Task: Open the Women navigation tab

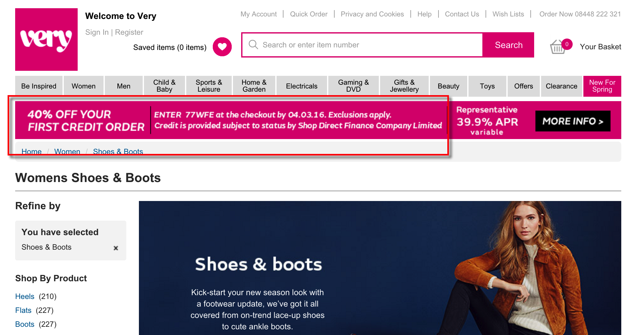Action: point(83,86)
